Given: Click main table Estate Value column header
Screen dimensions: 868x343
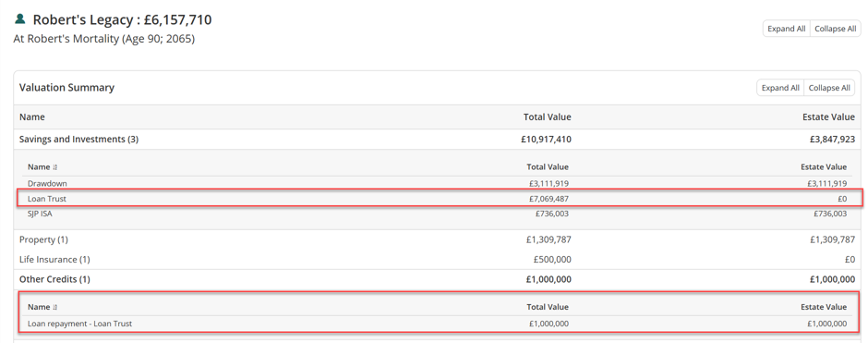Looking at the screenshot, I should pyautogui.click(x=829, y=117).
